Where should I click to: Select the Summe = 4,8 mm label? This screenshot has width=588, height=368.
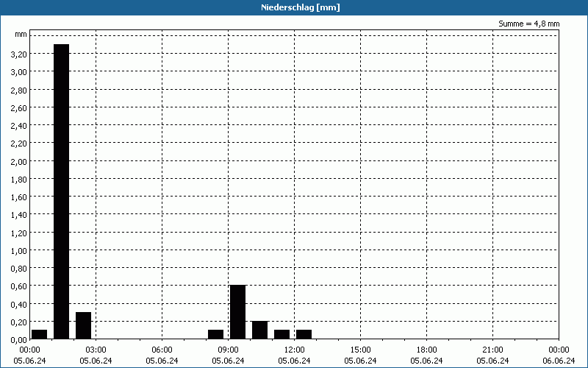(x=528, y=24)
